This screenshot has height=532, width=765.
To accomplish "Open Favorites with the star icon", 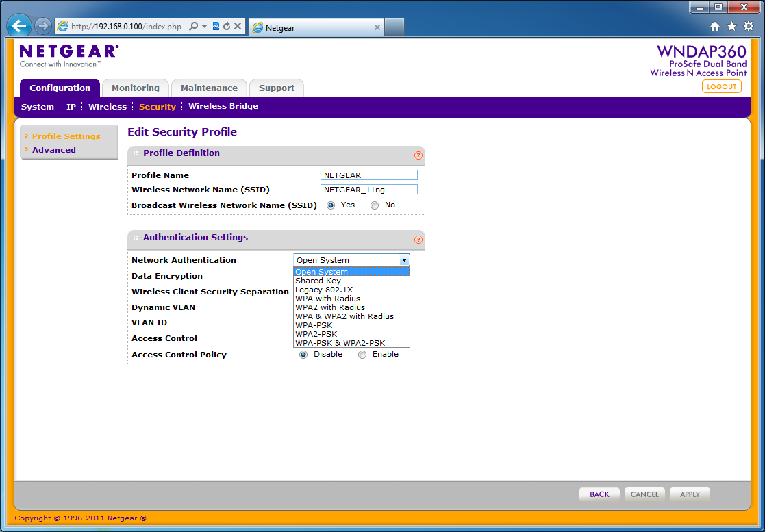I will (732, 27).
